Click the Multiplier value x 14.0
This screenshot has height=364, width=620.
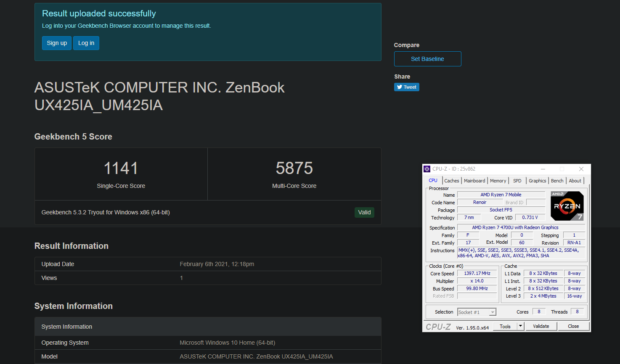(x=477, y=281)
